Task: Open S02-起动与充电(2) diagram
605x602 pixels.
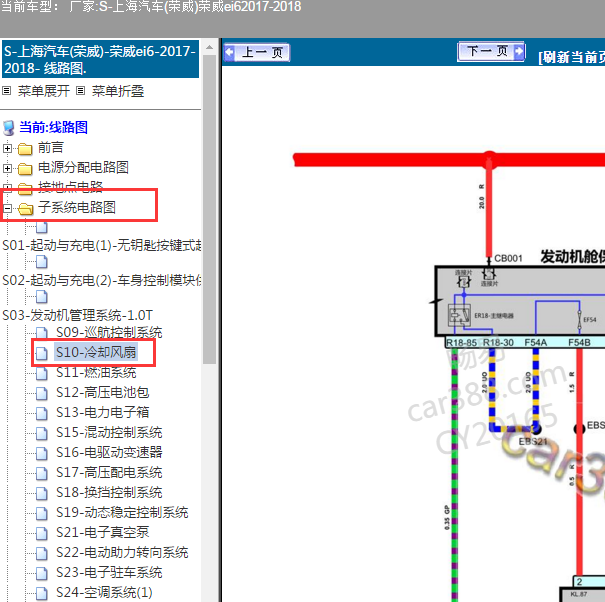Action: click(x=102, y=280)
